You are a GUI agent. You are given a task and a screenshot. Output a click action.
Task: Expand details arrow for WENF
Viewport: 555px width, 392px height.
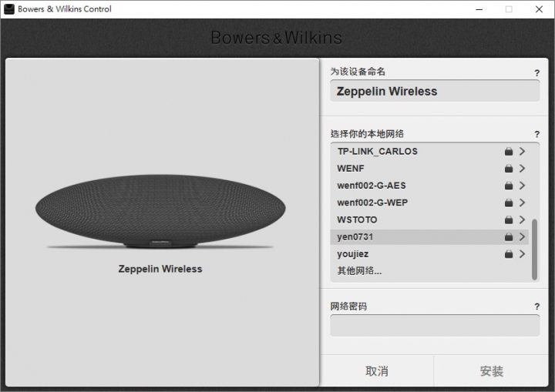[522, 169]
